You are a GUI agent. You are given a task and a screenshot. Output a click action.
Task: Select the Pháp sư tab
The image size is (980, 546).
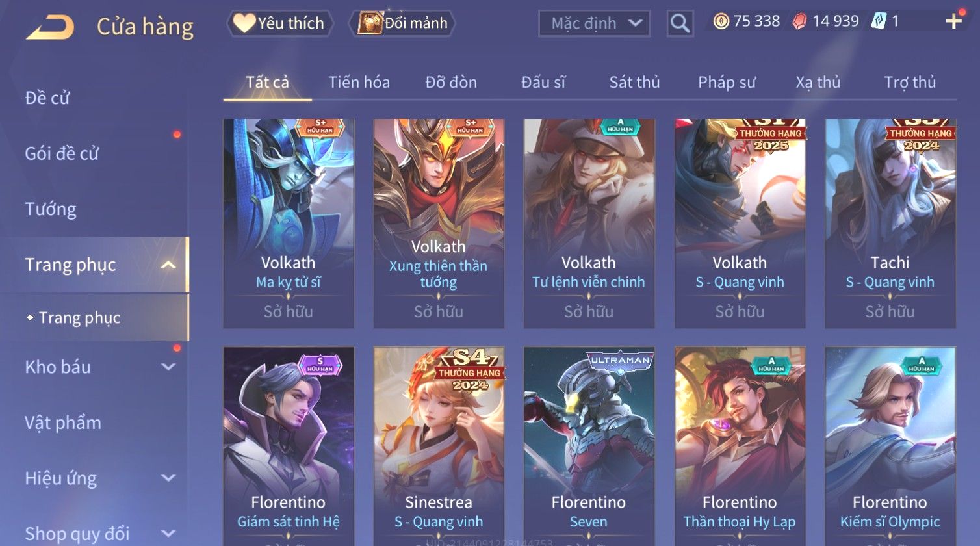point(727,83)
